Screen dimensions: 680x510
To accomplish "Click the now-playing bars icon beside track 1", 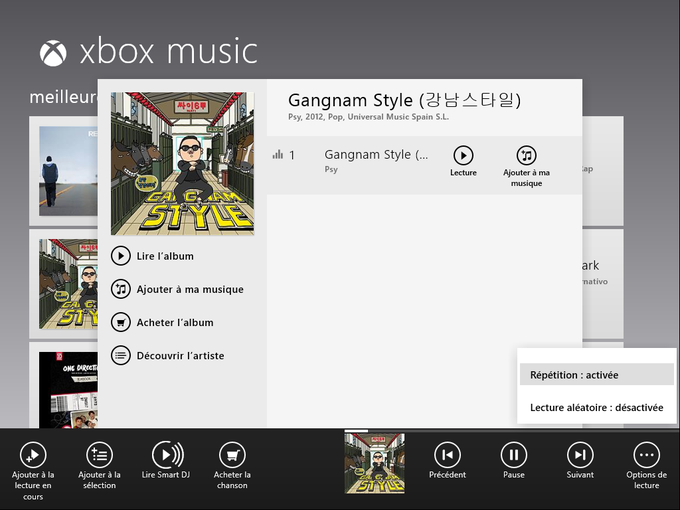I will pyautogui.click(x=278, y=154).
